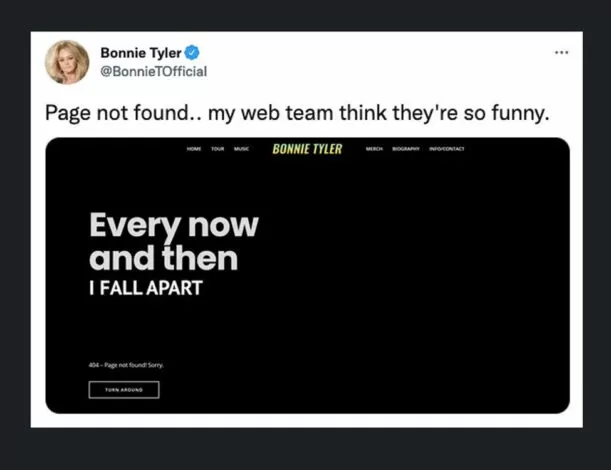Open the BIOGRAPHY nav item

[x=406, y=149]
